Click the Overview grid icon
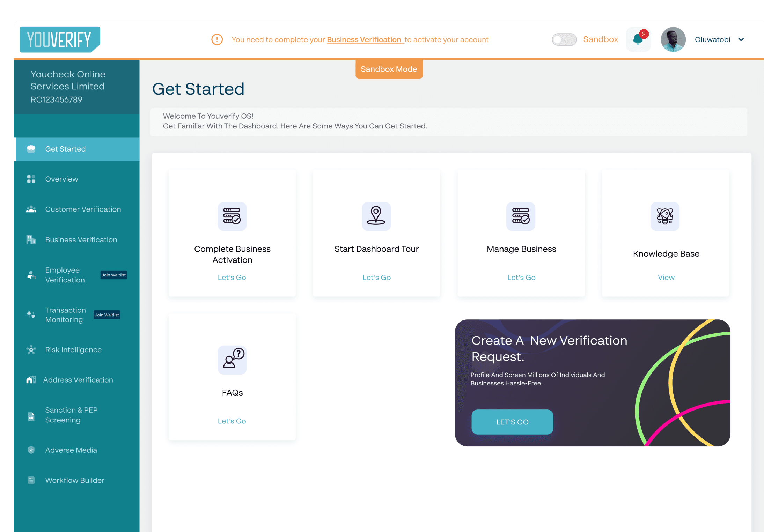Screen dimensions: 764x532 tap(31, 179)
